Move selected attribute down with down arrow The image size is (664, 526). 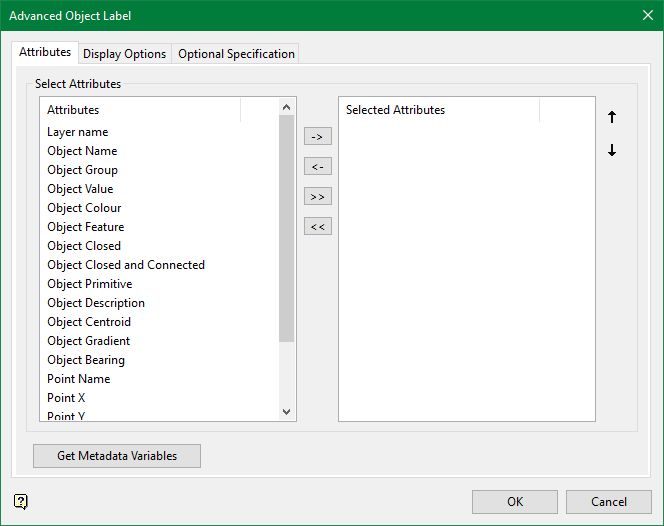[612, 151]
